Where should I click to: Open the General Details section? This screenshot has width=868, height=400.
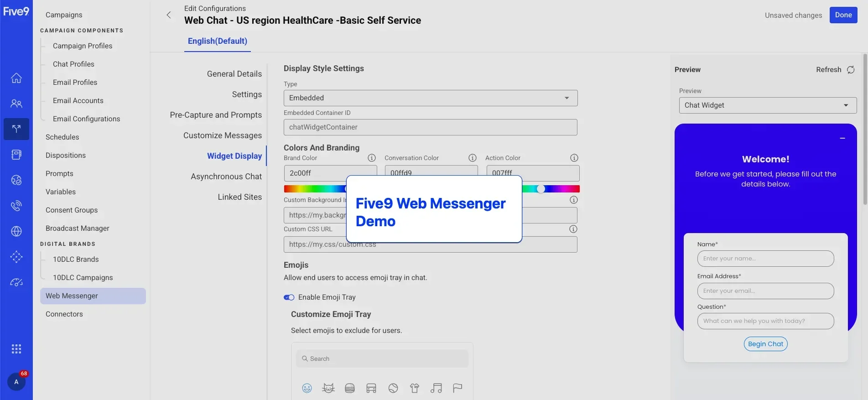(234, 74)
